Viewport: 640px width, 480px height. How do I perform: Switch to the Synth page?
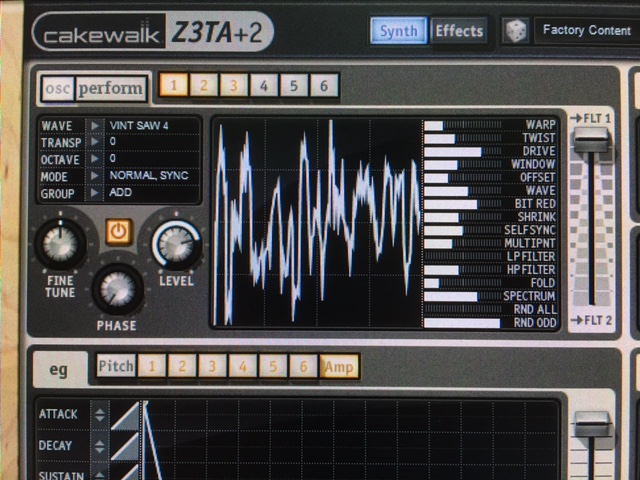point(399,31)
